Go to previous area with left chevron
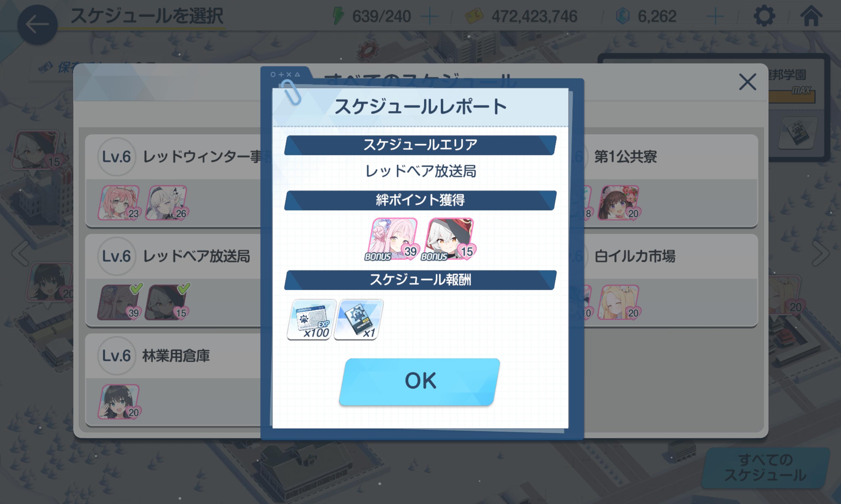 (x=20, y=253)
